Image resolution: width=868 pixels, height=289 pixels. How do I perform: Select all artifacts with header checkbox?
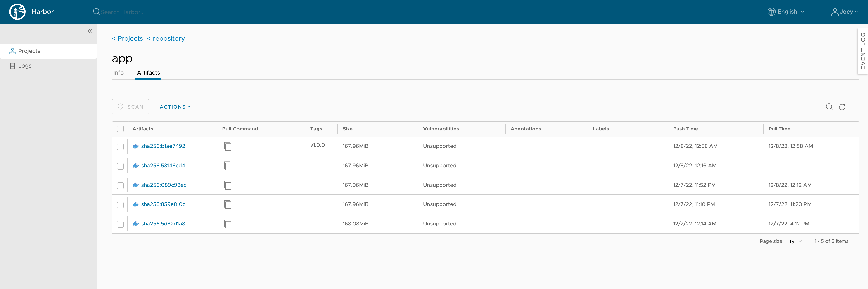coord(120,129)
